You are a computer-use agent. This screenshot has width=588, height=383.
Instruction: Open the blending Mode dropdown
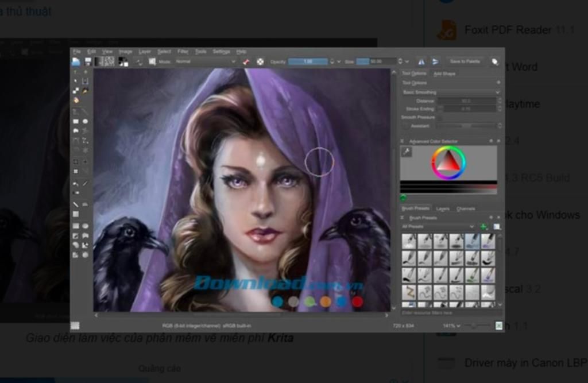pyautogui.click(x=206, y=61)
